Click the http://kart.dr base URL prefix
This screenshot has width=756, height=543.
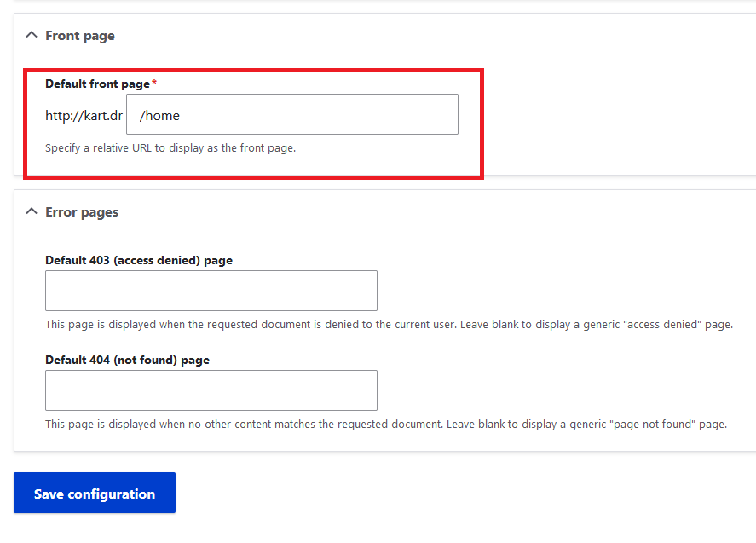point(84,116)
